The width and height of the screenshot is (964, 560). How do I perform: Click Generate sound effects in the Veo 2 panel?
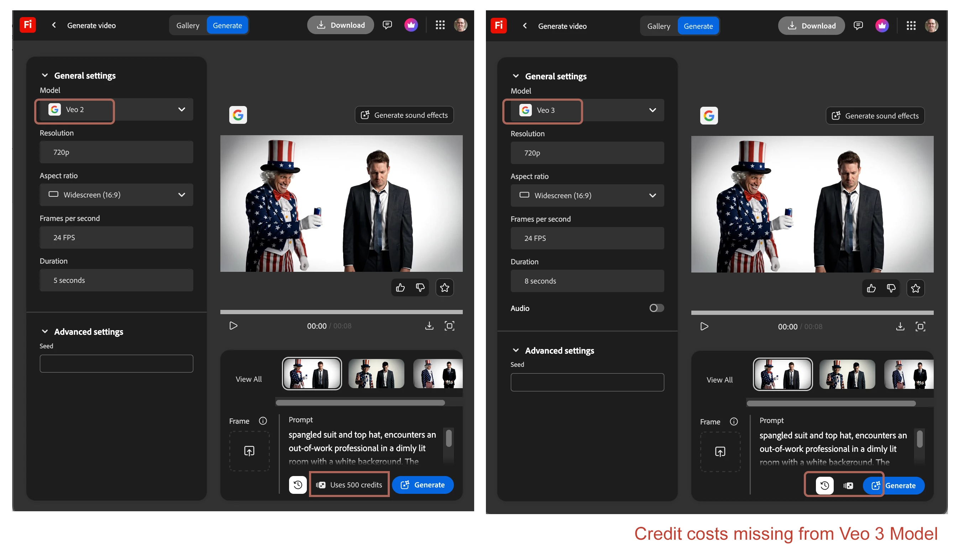[404, 115]
